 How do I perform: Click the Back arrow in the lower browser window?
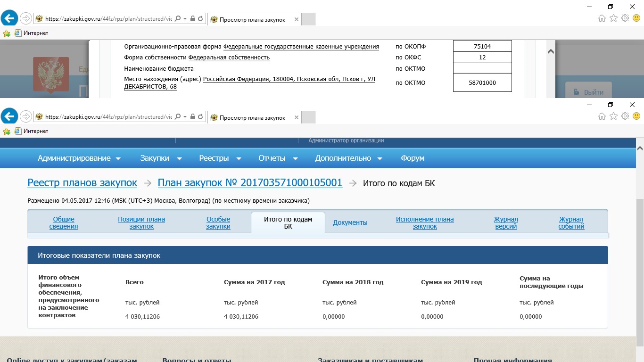(x=9, y=116)
